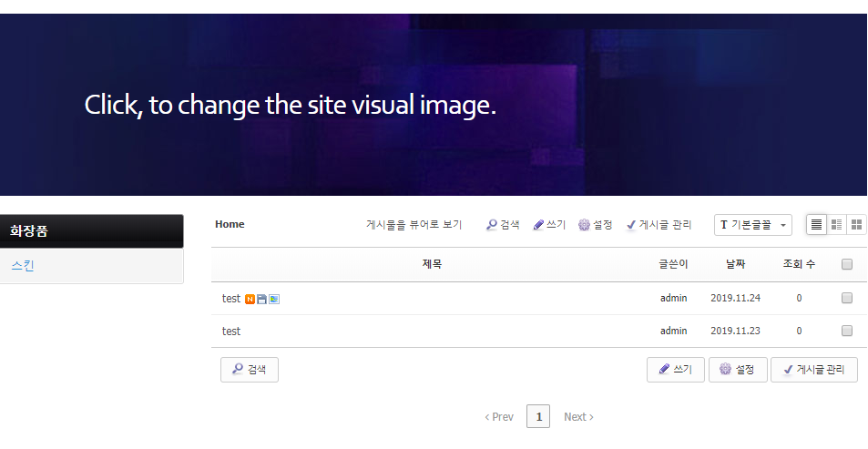Screen dimensions: 868x449
Task: Click the date 2019.11.23 cell
Action: (x=735, y=331)
